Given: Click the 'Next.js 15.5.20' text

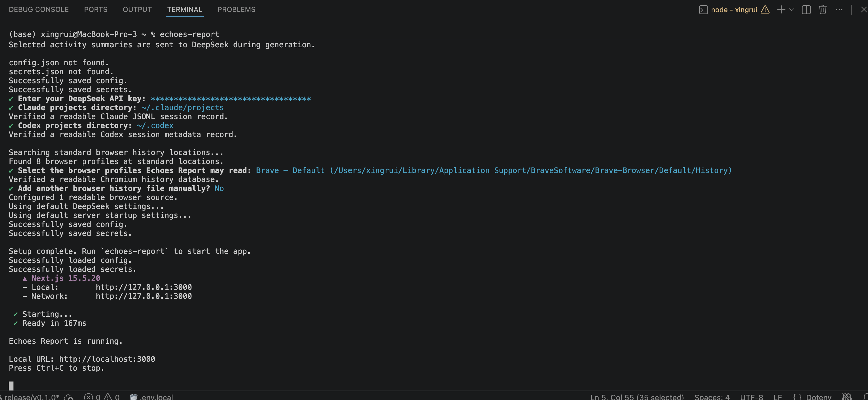Looking at the screenshot, I should click(66, 278).
